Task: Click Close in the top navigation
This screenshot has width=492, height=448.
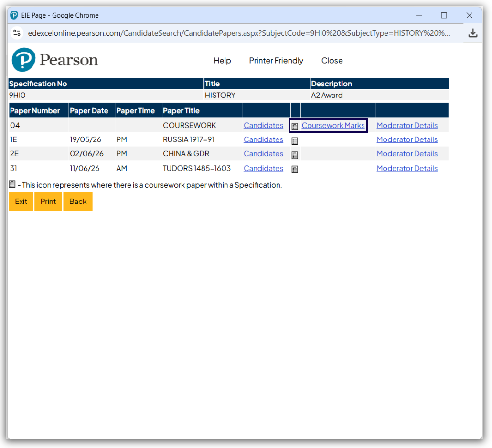Action: click(x=332, y=61)
